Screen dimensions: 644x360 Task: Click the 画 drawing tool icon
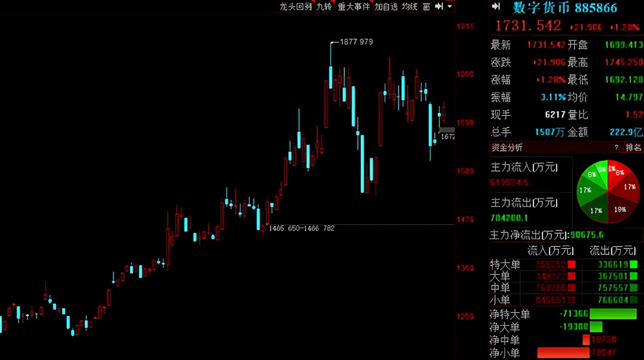tap(426, 7)
